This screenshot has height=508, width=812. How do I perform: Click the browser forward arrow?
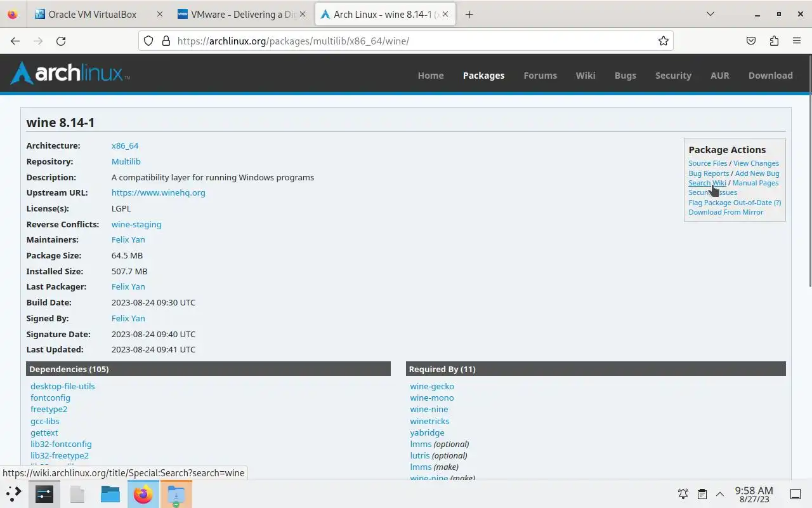[x=38, y=41]
